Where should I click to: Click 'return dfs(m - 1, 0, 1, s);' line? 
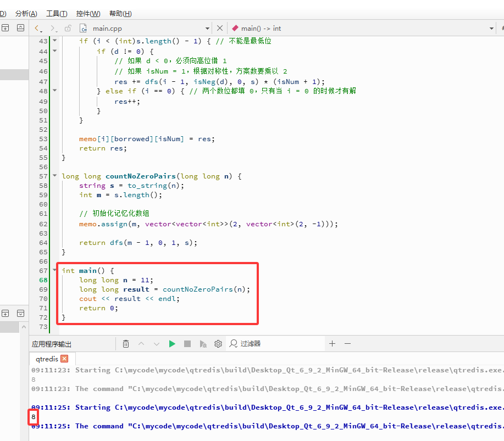point(138,243)
